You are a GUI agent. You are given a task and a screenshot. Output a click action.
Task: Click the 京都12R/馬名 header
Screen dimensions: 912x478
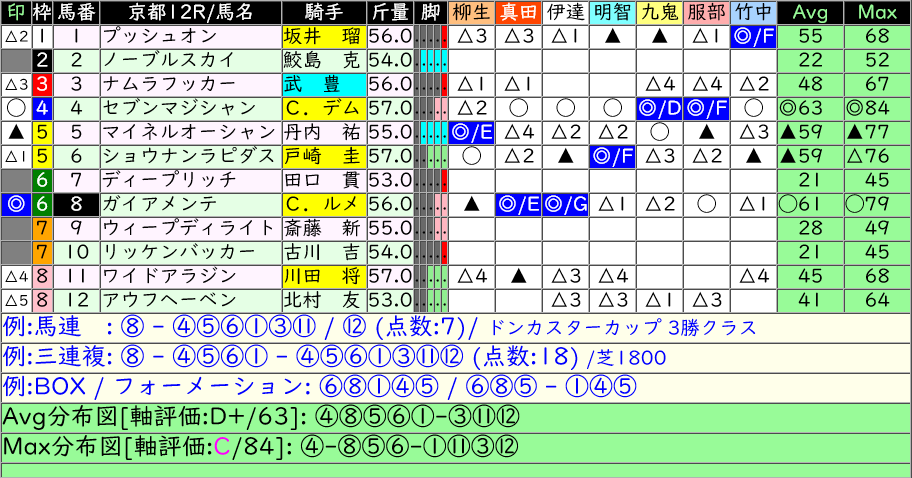click(191, 12)
